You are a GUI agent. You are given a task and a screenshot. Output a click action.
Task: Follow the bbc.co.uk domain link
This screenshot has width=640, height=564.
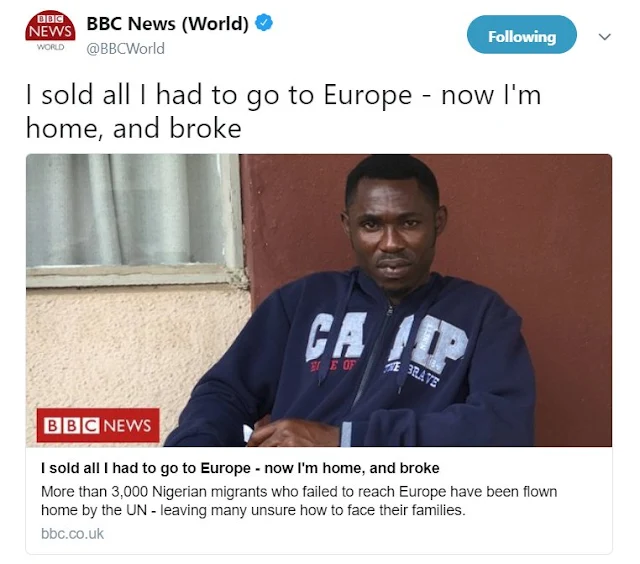coord(72,534)
